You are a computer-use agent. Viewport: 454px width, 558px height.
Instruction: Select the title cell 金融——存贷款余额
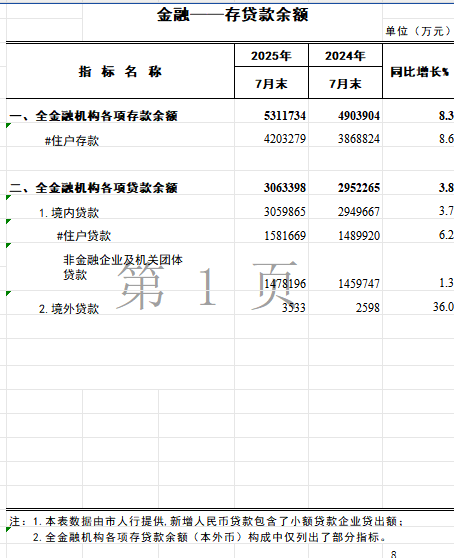click(x=232, y=15)
